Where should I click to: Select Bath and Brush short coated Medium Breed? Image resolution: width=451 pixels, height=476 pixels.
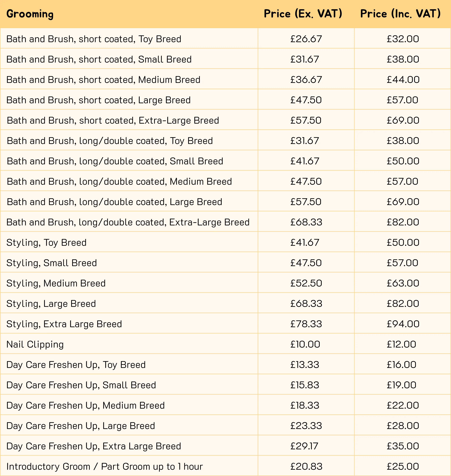(x=103, y=80)
